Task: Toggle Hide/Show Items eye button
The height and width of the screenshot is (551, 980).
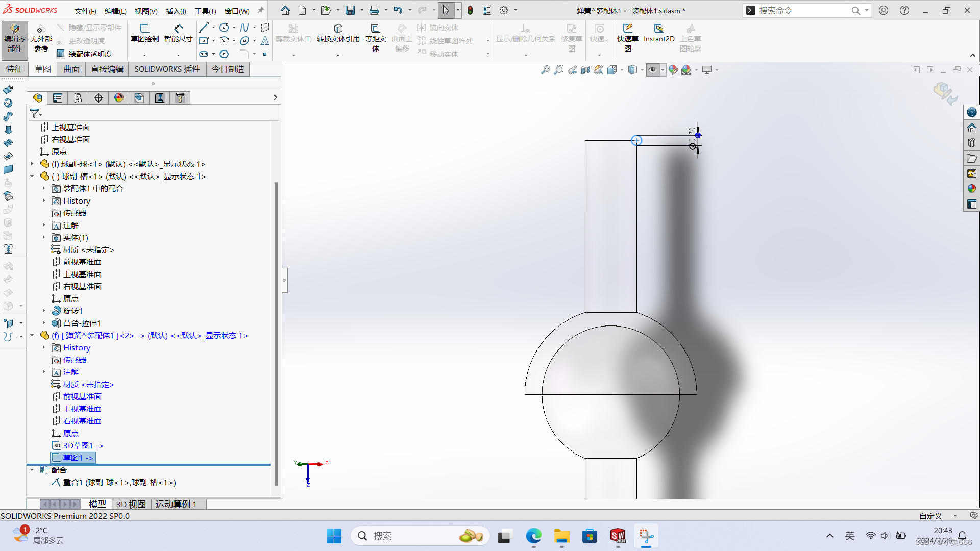Action: [653, 70]
